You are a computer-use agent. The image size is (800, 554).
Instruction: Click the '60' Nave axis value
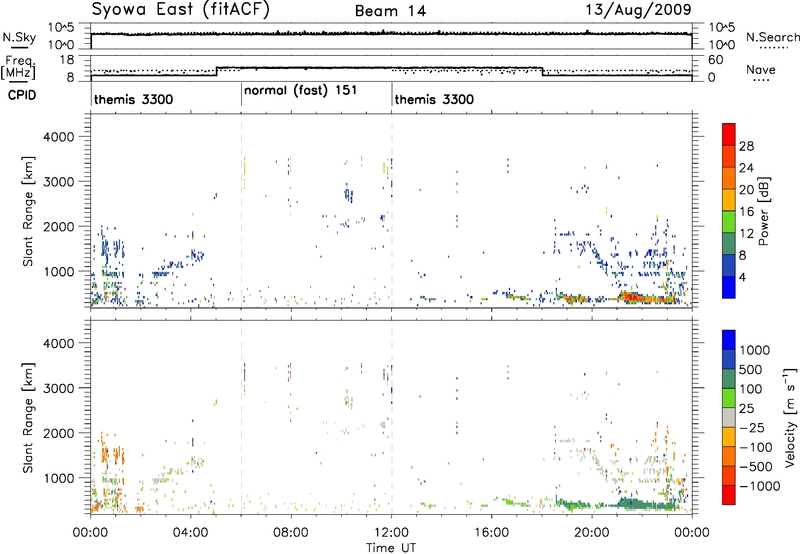click(715, 60)
